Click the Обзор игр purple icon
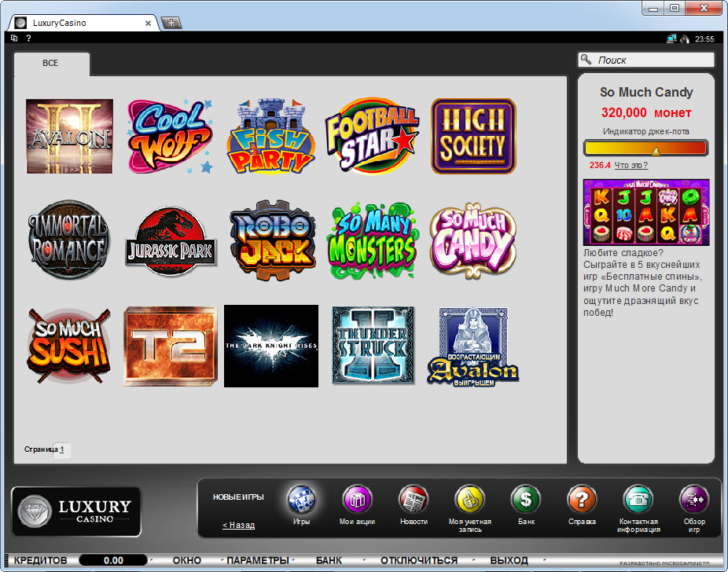Screen dimensions: 728x572 (694, 500)
